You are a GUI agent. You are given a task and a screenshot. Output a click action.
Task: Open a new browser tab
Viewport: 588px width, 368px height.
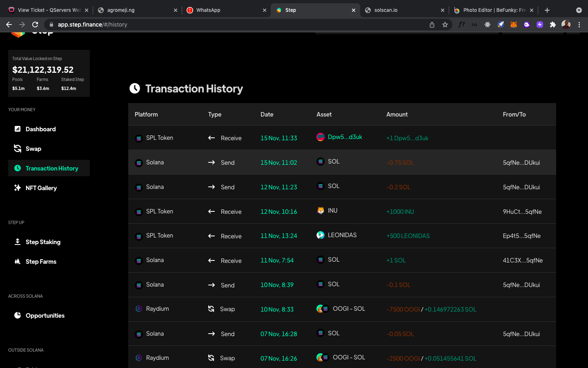547,10
